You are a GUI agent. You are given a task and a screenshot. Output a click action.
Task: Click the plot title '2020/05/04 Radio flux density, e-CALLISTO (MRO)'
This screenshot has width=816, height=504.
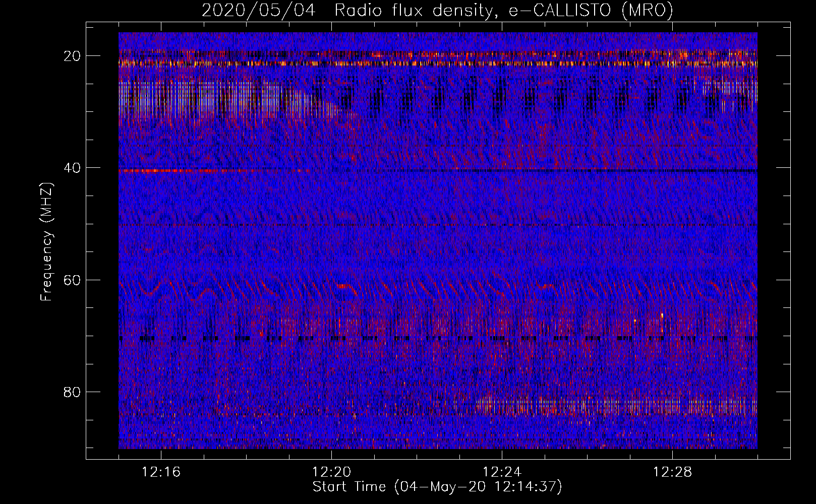click(x=437, y=11)
